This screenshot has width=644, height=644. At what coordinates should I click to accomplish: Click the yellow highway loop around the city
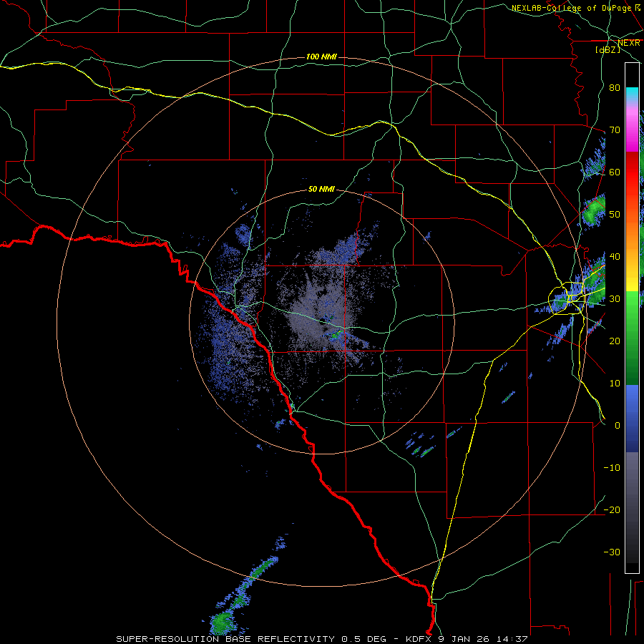tap(567, 298)
